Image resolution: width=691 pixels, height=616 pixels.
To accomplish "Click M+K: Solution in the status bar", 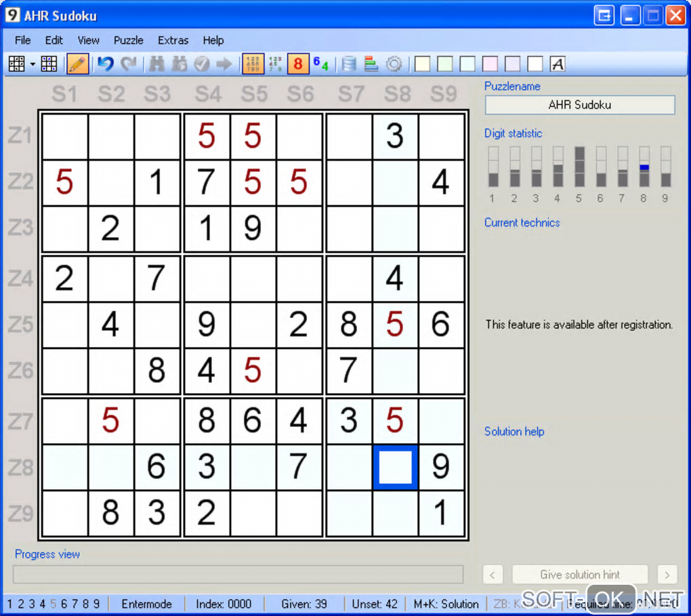I will pyautogui.click(x=446, y=604).
